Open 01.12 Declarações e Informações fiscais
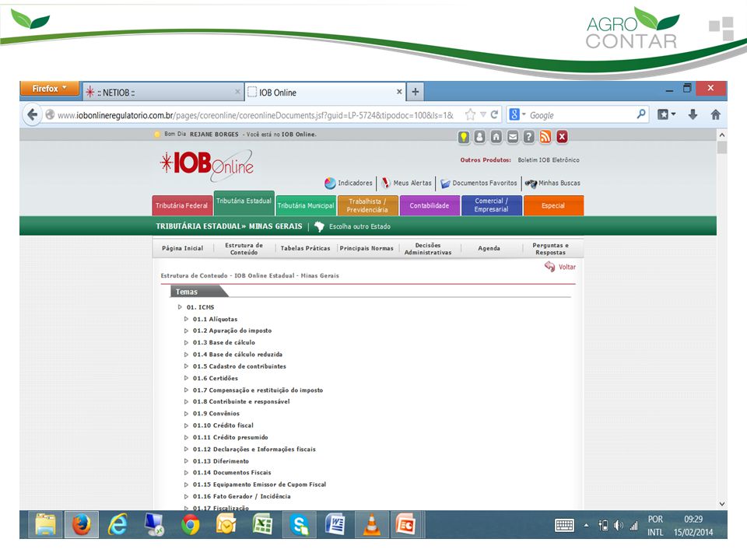Screen dimensions: 747x560 [x=254, y=449]
